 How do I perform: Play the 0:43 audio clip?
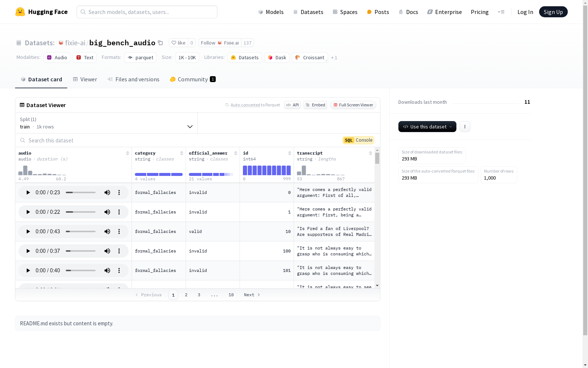28,231
